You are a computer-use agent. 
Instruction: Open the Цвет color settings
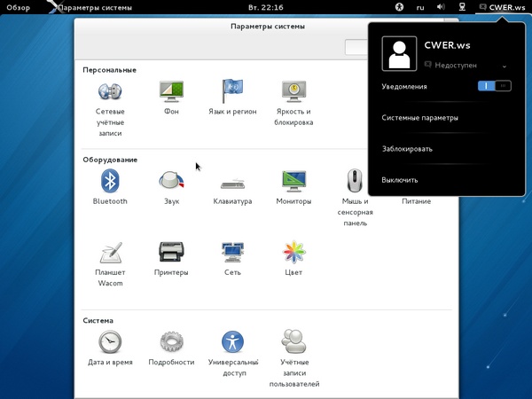(x=293, y=253)
